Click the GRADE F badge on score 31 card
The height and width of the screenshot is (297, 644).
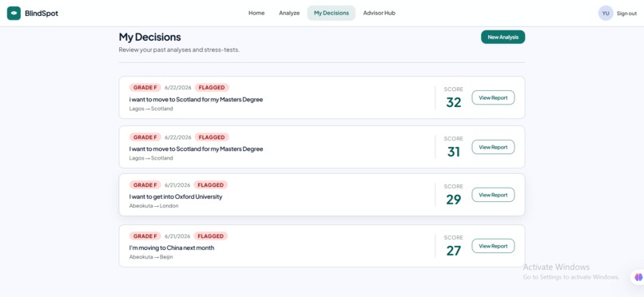click(145, 137)
